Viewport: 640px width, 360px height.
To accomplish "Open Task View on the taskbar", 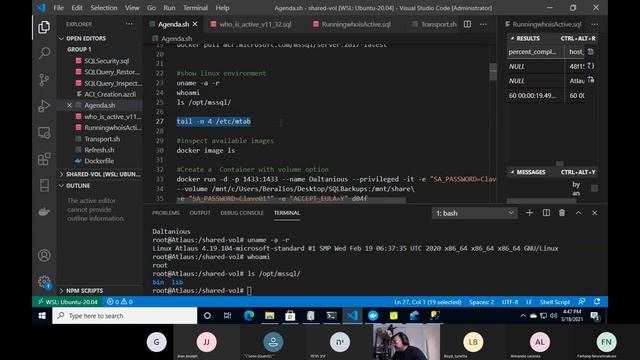I will (x=228, y=316).
